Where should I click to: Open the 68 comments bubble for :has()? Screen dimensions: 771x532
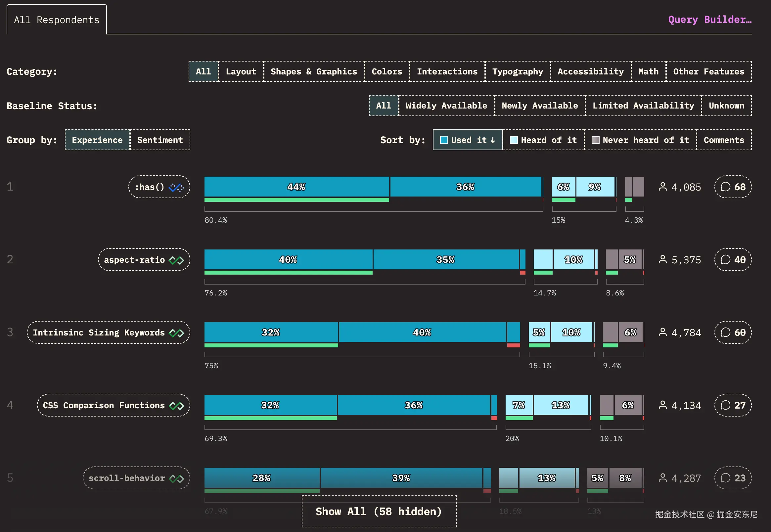(x=733, y=187)
